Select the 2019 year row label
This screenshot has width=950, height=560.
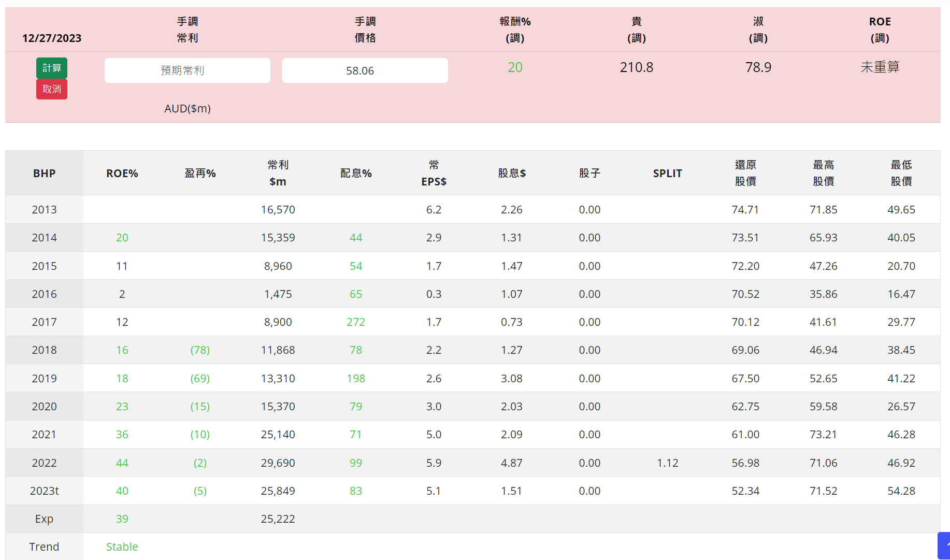pyautogui.click(x=45, y=379)
